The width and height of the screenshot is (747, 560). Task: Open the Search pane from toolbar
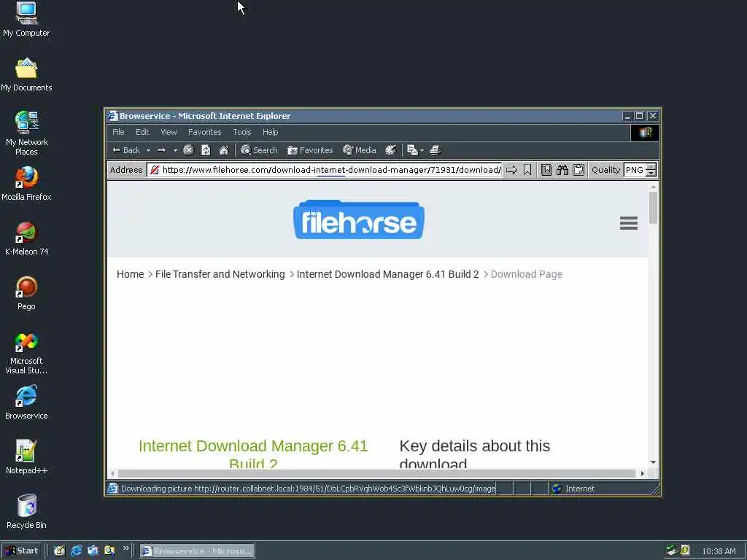coord(259,150)
